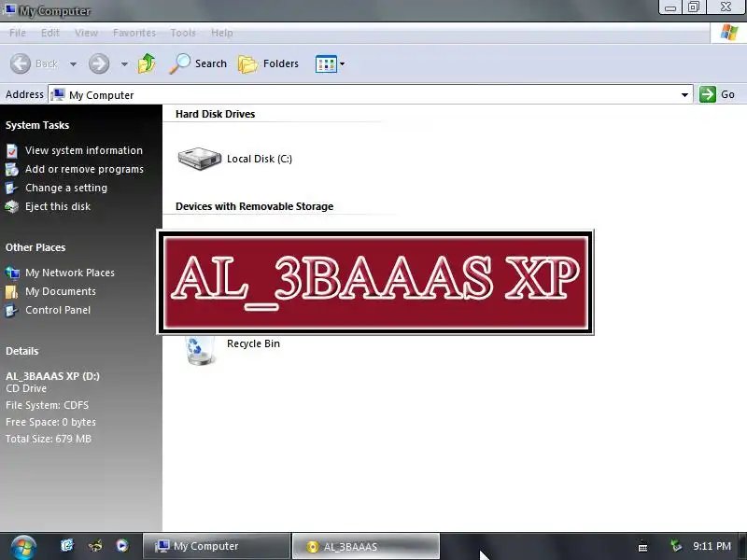Open the File menu
747x560 pixels.
[x=18, y=33]
